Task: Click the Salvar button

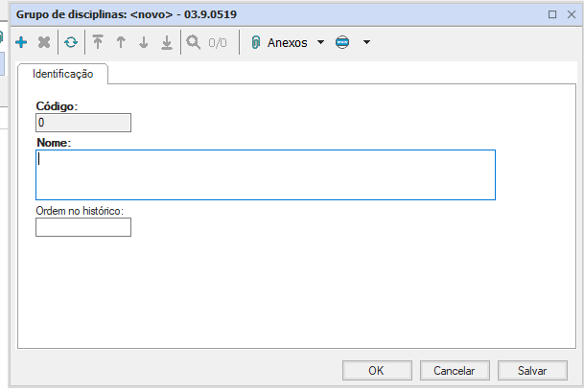Action: (x=532, y=370)
